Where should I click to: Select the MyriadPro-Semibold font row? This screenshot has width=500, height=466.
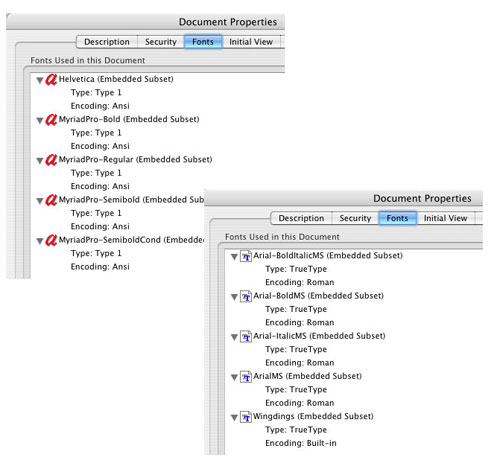(x=131, y=200)
